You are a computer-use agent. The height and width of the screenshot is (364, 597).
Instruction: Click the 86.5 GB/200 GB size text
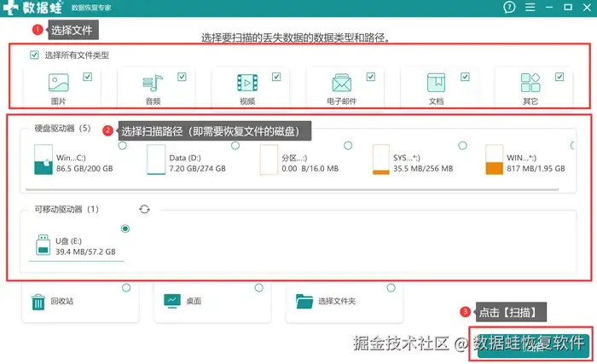pos(84,168)
